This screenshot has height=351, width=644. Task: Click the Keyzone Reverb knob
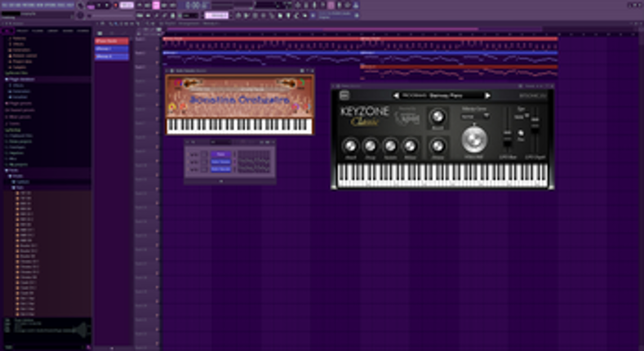[437, 117]
